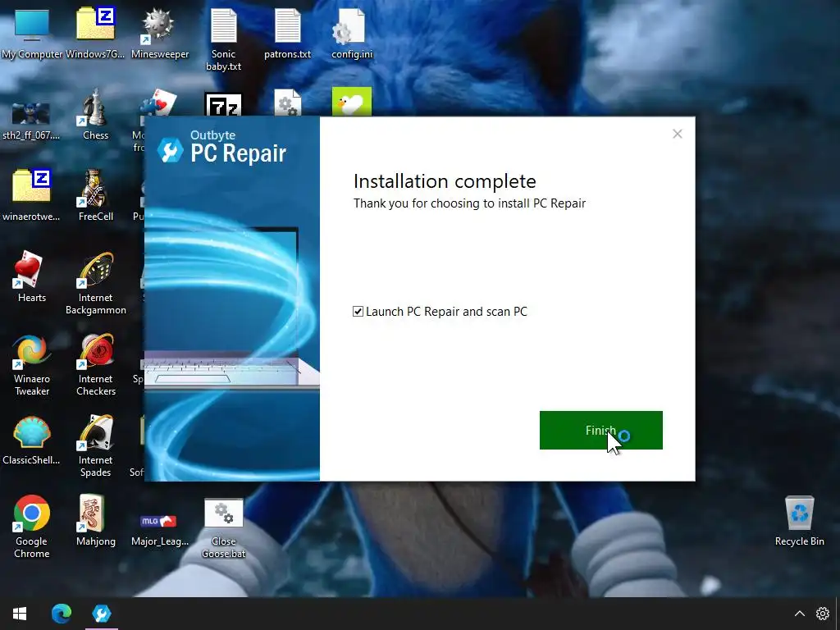The image size is (840, 630).
Task: Select the Winaero Tweaker shortcut
Action: click(32, 364)
